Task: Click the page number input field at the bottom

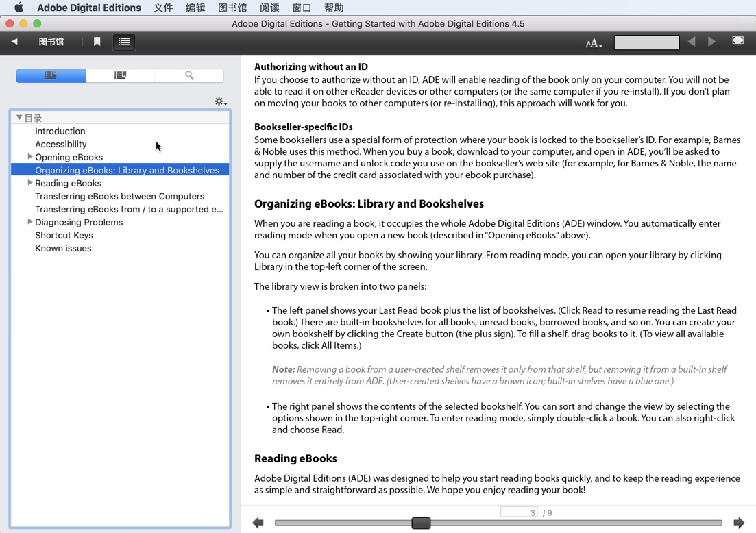Action: click(520, 512)
